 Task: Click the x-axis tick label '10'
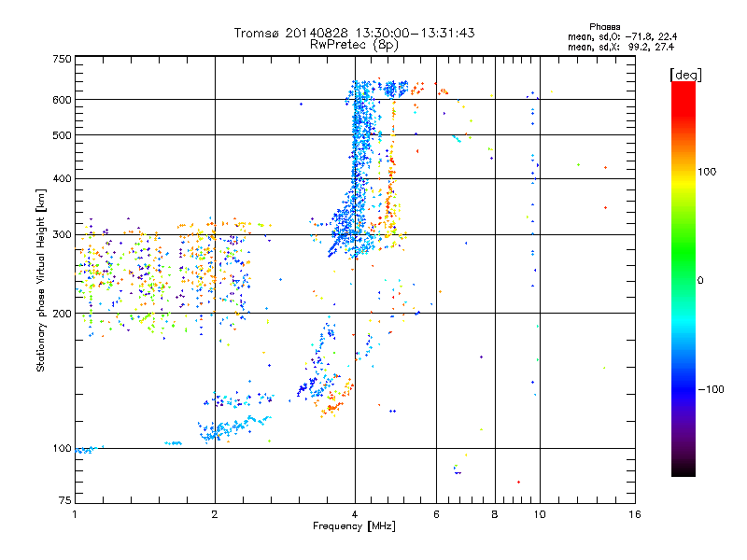click(540, 514)
